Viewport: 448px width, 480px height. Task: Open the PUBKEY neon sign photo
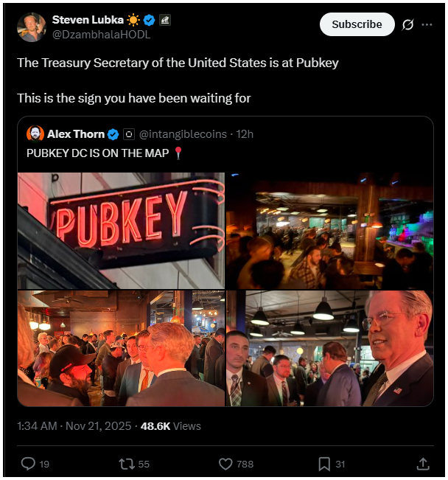coord(121,230)
